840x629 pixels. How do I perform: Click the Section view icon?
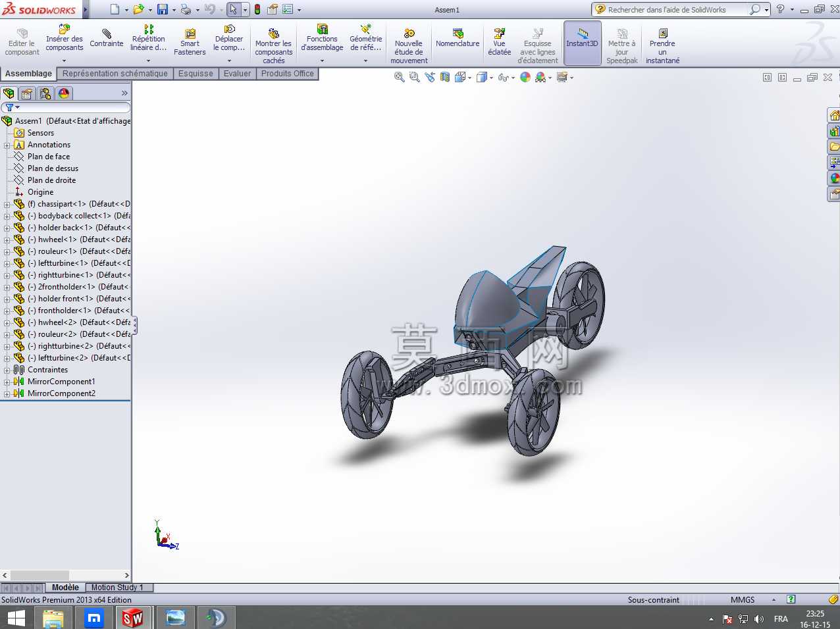point(445,77)
